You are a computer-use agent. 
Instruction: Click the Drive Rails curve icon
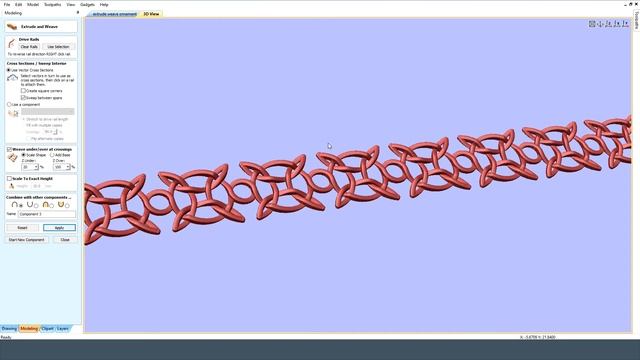pos(11,43)
